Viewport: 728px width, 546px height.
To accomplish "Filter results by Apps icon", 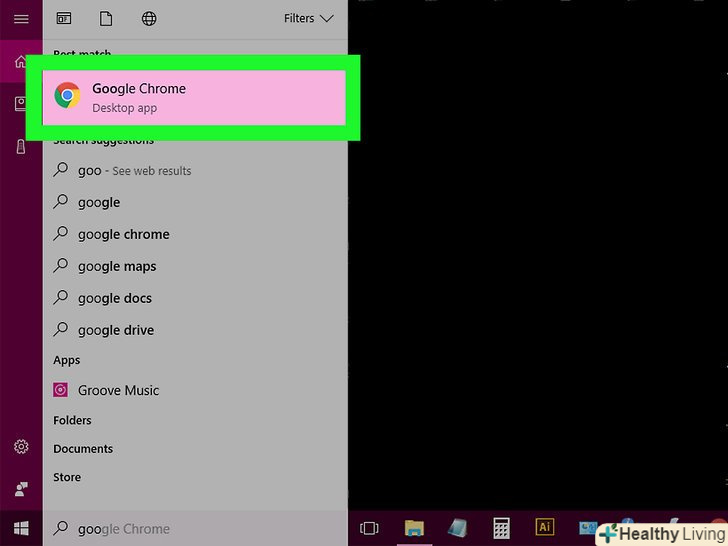I will pos(64,19).
